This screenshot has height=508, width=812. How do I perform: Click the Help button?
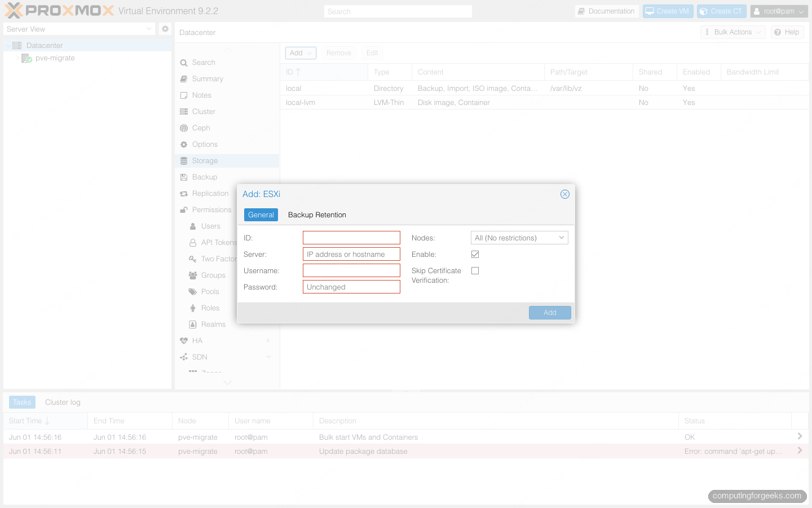[x=787, y=32]
